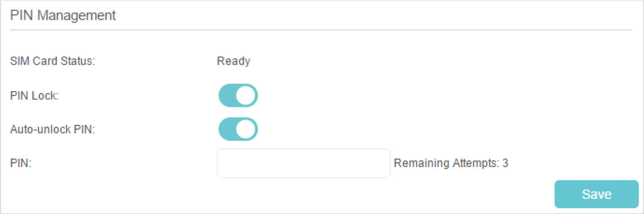Click the number 3 after Remaining Attempts
The width and height of the screenshot is (644, 214).
point(505,163)
